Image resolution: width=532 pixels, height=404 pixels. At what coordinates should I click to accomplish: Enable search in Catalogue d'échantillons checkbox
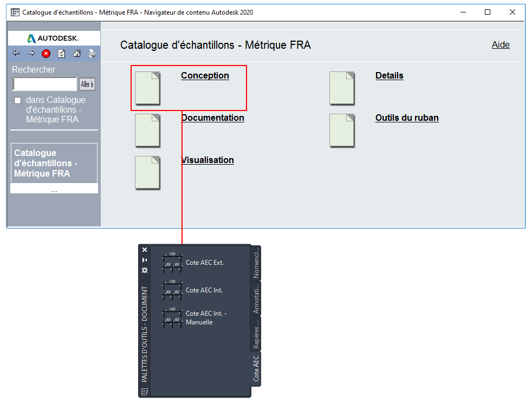(18, 100)
